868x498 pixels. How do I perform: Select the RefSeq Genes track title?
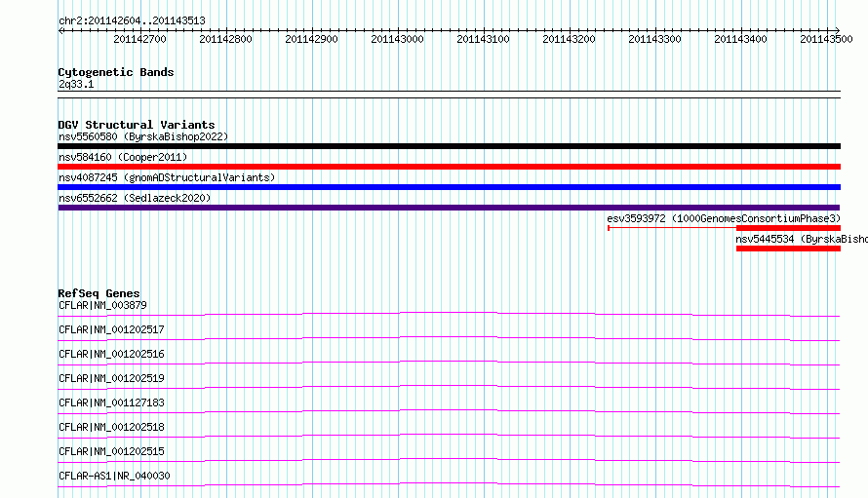click(x=99, y=293)
